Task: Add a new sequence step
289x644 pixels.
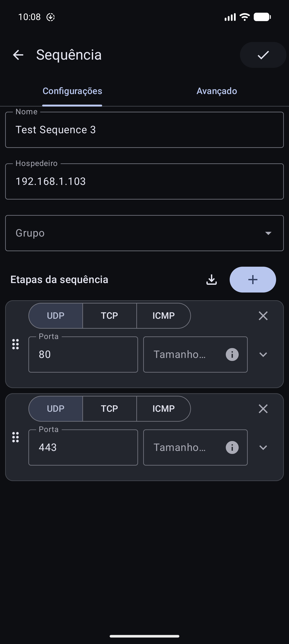Action: 253,280
